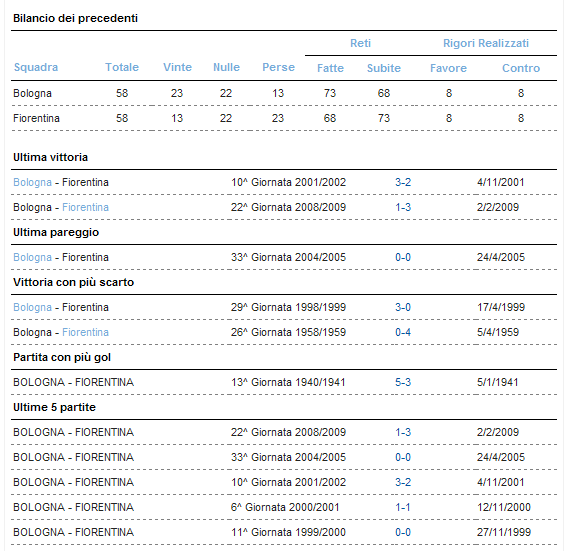Select the Fiorentina row team name in balance table
Screen dimensions: 568x551
click(x=36, y=118)
